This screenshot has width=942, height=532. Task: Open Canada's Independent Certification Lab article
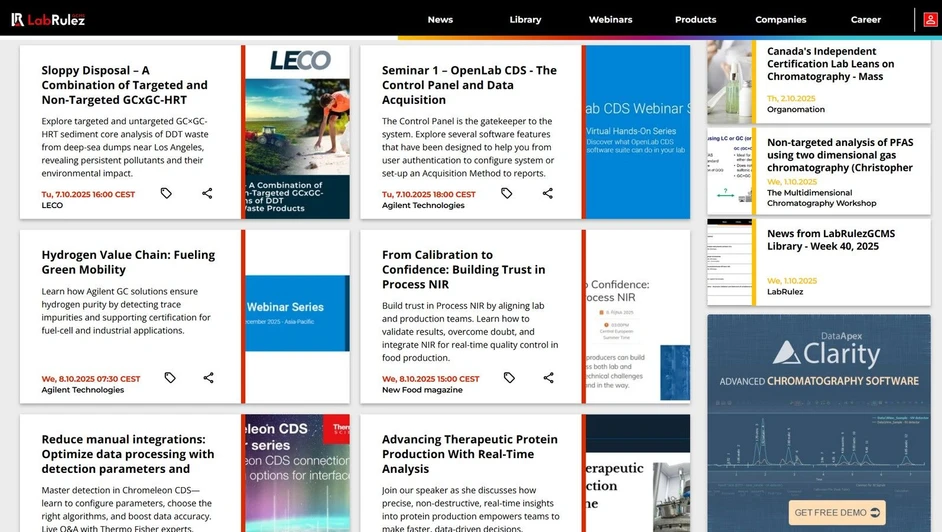830,64
